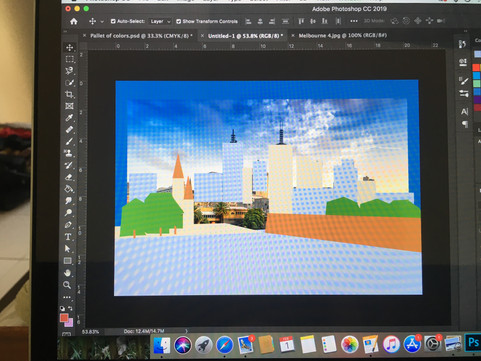Open Siri from the Dock
This screenshot has height=361, width=481.
(183, 345)
